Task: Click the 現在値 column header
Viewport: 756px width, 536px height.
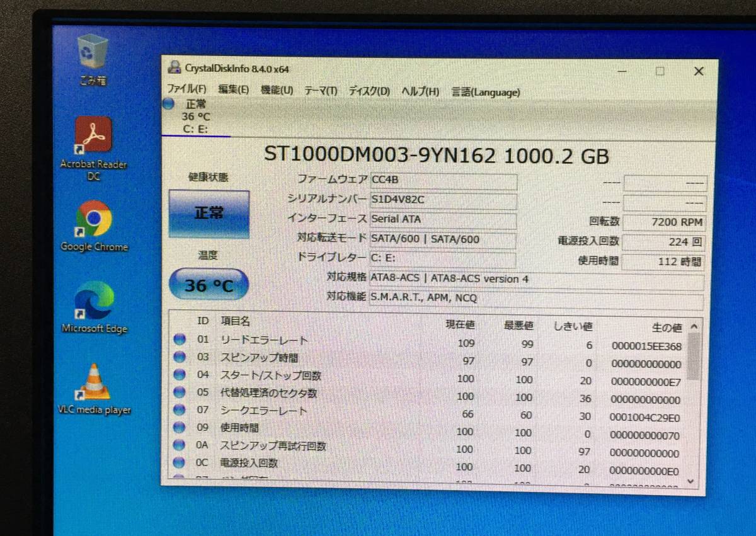Action: [x=460, y=324]
